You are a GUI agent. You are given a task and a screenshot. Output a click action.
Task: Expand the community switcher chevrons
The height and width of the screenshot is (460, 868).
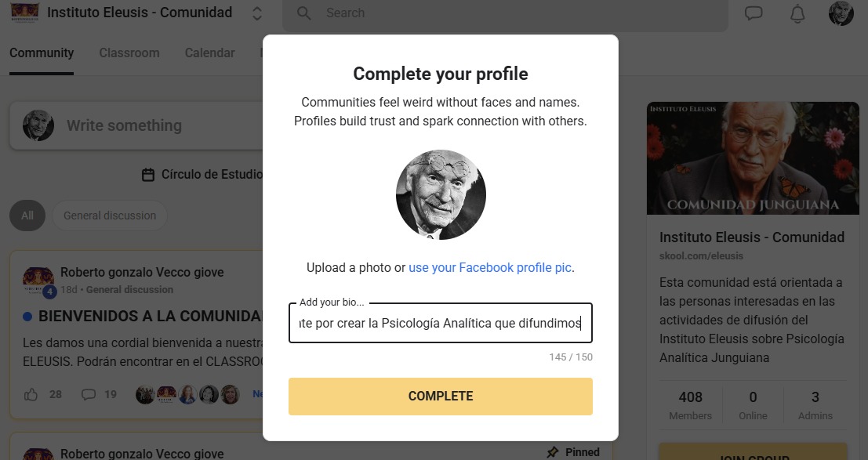pyautogui.click(x=257, y=13)
